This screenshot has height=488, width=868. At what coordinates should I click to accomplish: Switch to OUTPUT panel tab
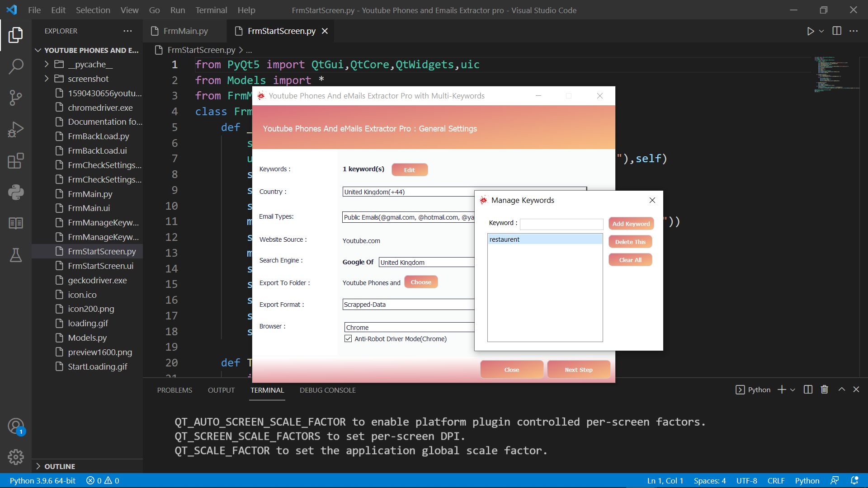221,390
